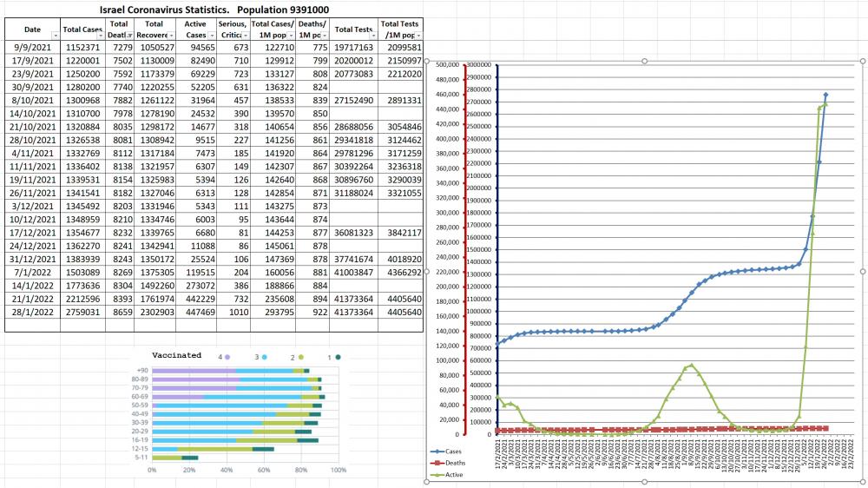The height and width of the screenshot is (488, 868).
Task: Open the Active Cases column filter dropdown
Action: click(x=212, y=36)
